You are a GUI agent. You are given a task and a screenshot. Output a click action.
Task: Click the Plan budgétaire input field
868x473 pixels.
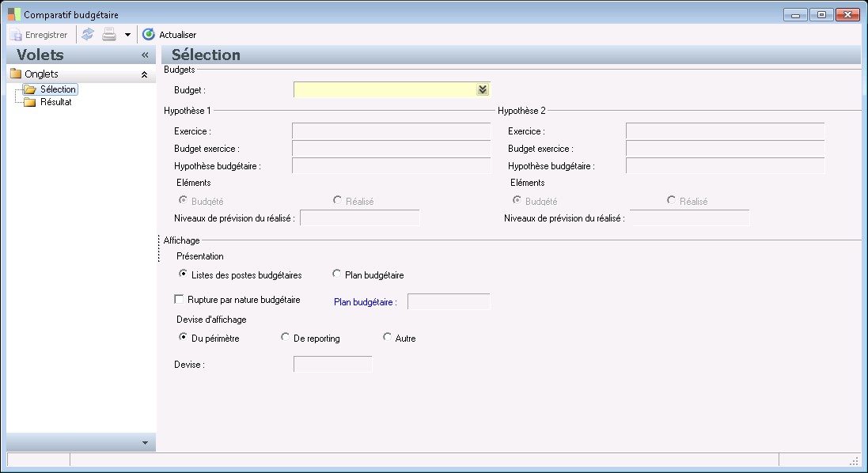pyautogui.click(x=449, y=301)
